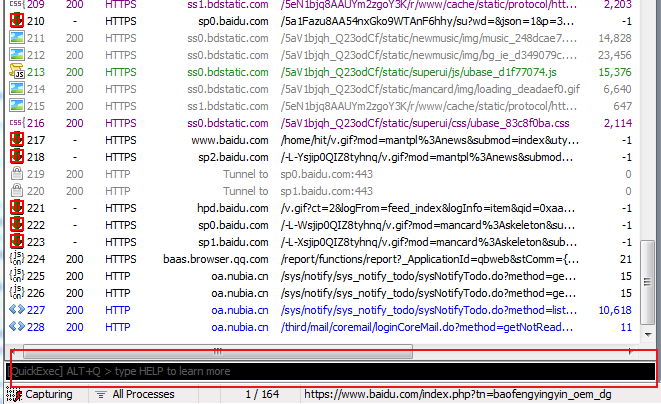Select host sp1.baidu.com in row 223
This screenshot has height=404, width=661.
pos(233,242)
